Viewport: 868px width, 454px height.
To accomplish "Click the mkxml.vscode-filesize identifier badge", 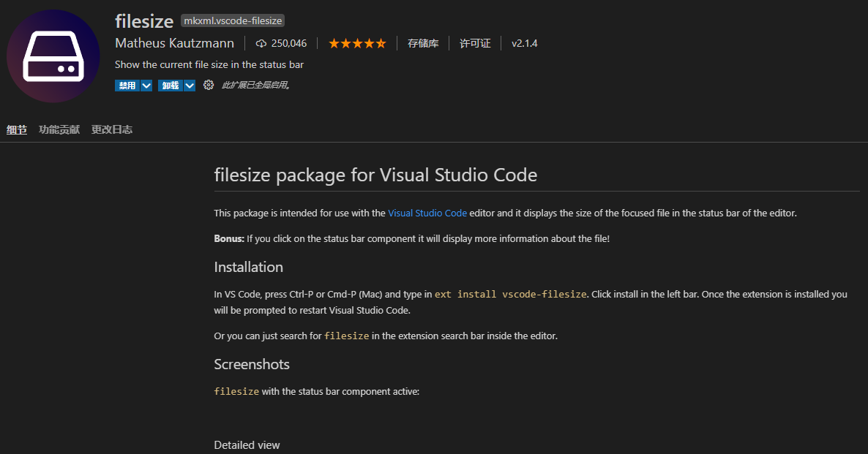I will [233, 21].
